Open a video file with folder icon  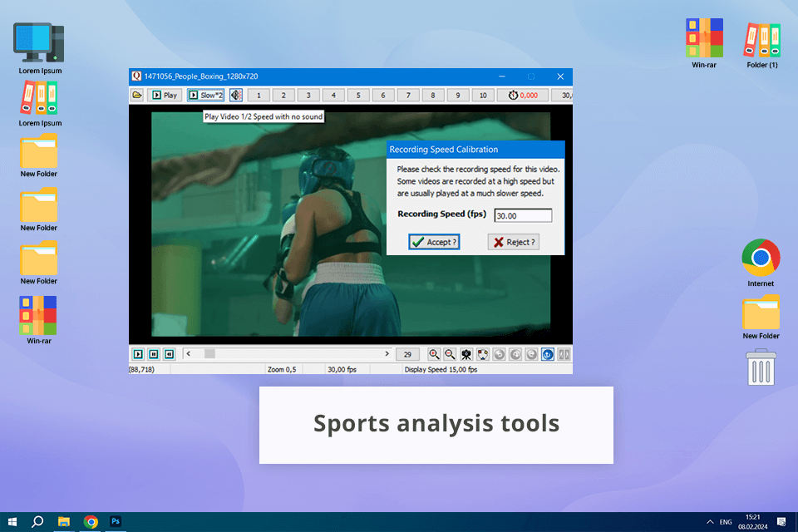[137, 96]
